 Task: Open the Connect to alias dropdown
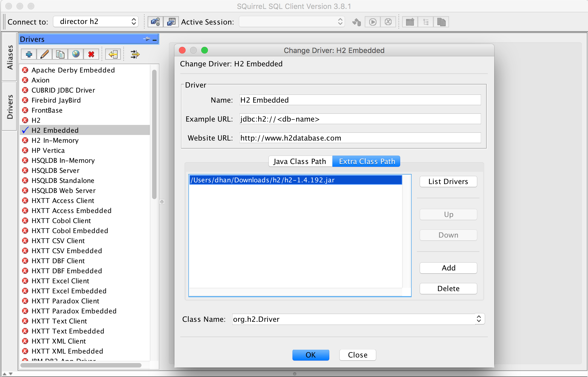[96, 21]
